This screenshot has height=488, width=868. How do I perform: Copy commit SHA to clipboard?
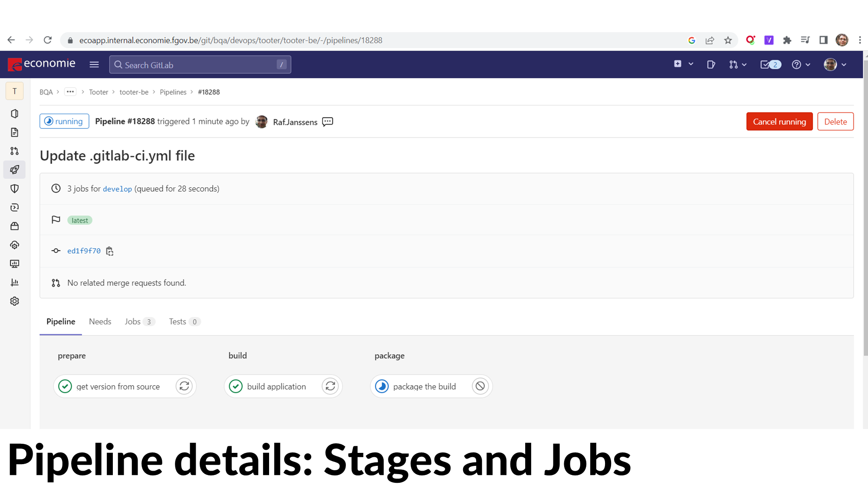click(110, 251)
